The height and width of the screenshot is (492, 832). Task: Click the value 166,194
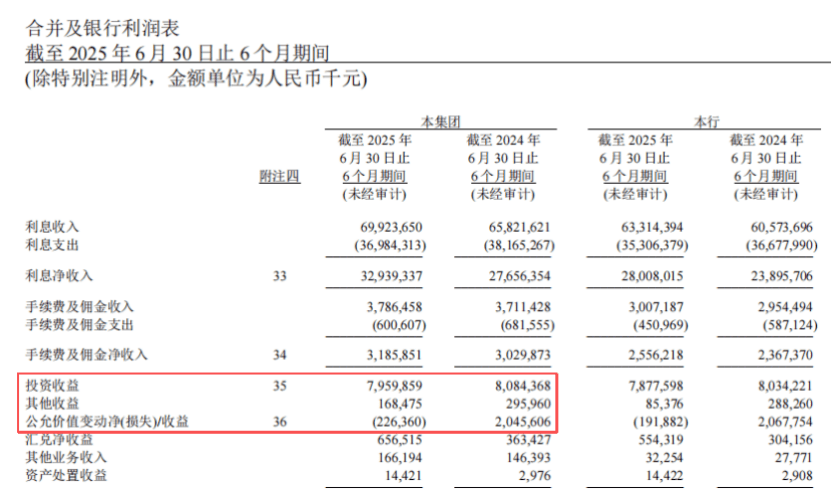[400, 458]
